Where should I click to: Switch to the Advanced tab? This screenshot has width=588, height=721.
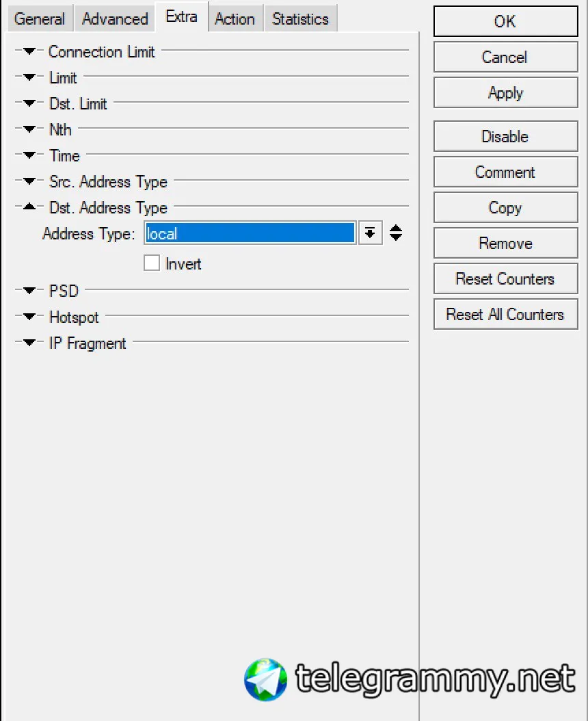[x=115, y=19]
